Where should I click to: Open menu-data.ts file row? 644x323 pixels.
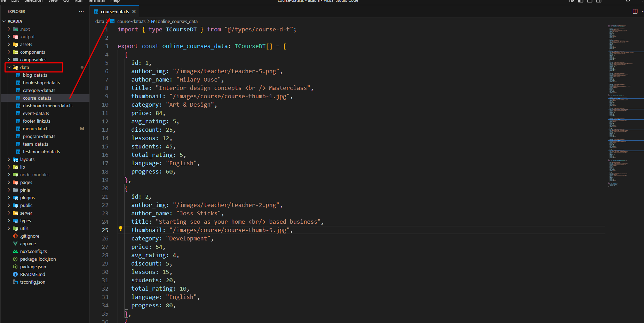pyautogui.click(x=45, y=129)
